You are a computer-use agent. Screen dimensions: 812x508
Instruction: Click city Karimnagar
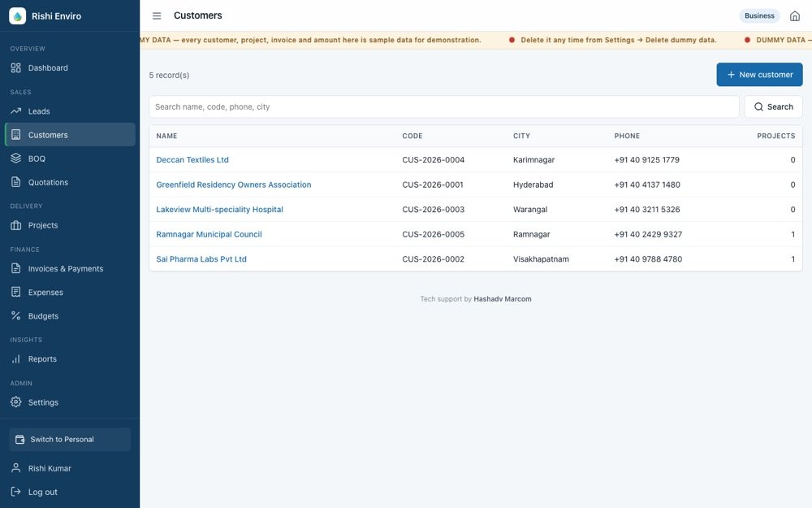click(533, 159)
